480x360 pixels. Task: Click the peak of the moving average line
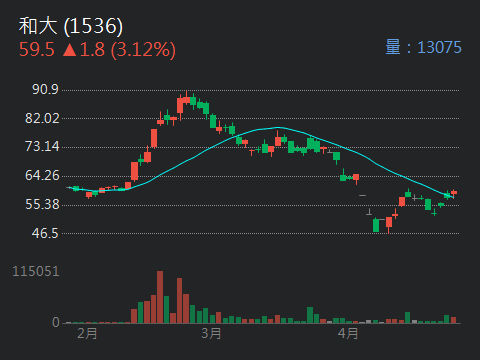click(279, 127)
